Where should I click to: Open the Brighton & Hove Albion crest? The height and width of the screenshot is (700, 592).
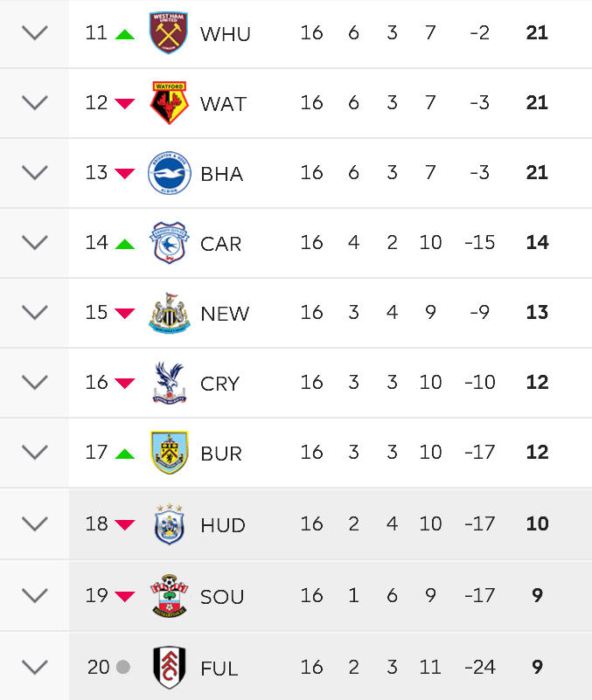tap(170, 173)
